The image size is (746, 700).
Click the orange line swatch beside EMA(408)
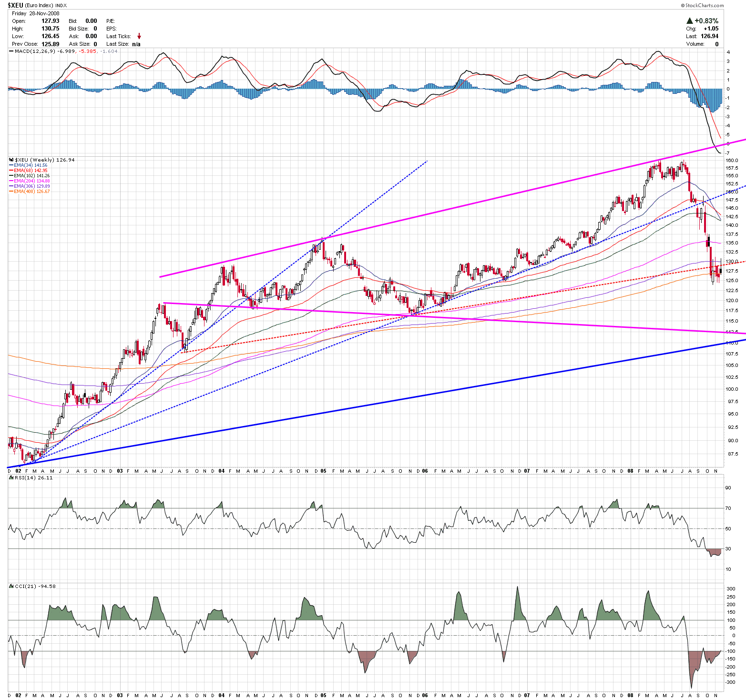click(x=11, y=192)
